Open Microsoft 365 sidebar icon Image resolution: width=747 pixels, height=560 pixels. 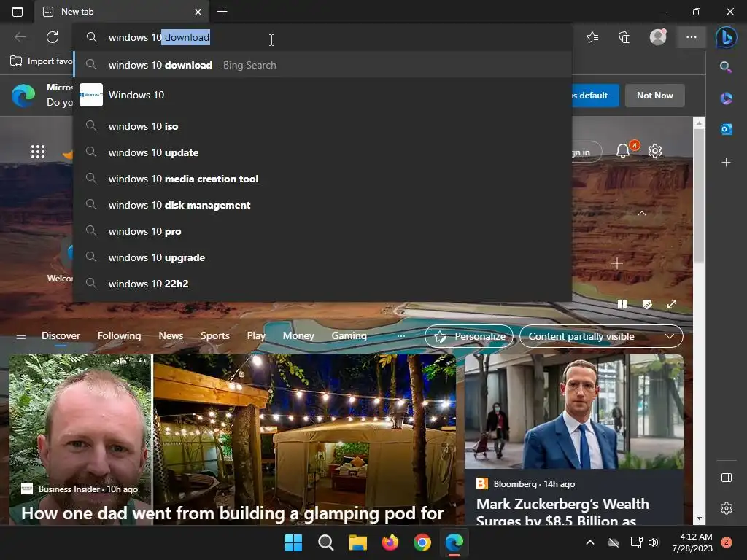point(726,98)
